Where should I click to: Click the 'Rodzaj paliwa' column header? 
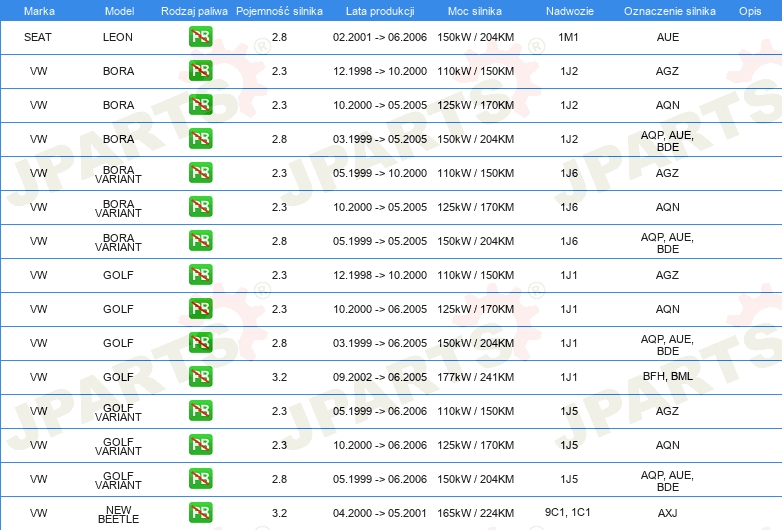coord(194,11)
